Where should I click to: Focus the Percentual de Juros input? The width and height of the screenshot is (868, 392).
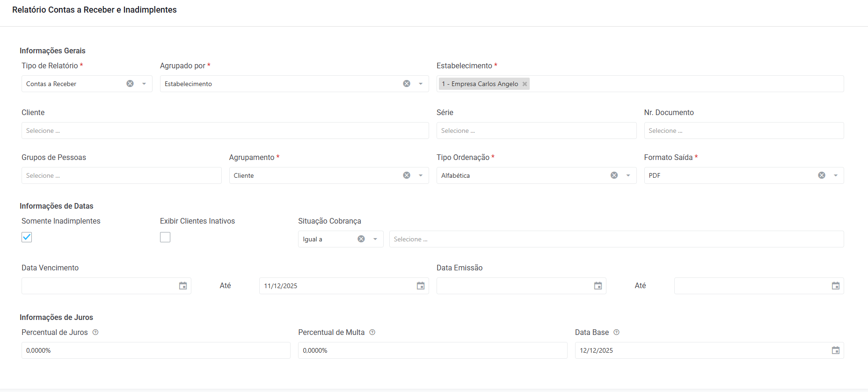coord(156,350)
